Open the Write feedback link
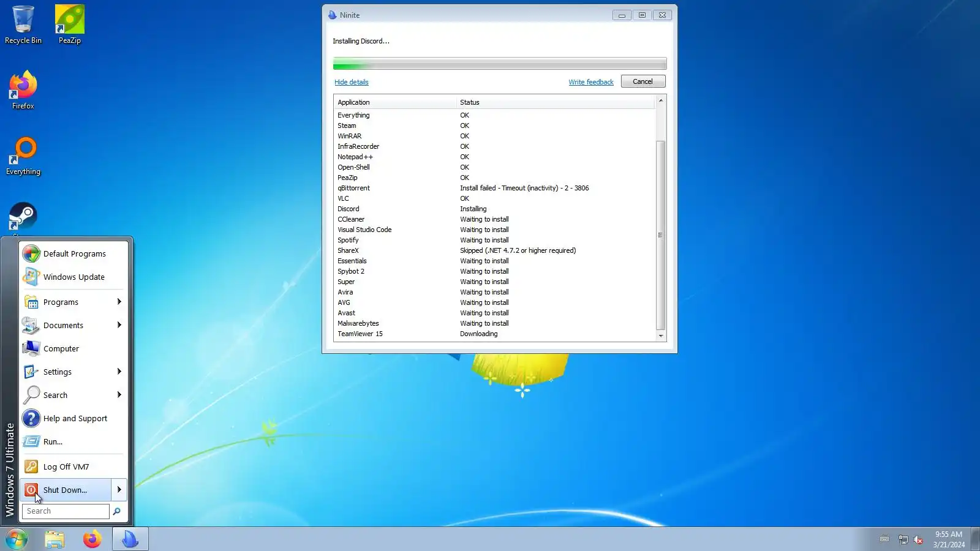Screen dimensions: 980x551 point(591,82)
